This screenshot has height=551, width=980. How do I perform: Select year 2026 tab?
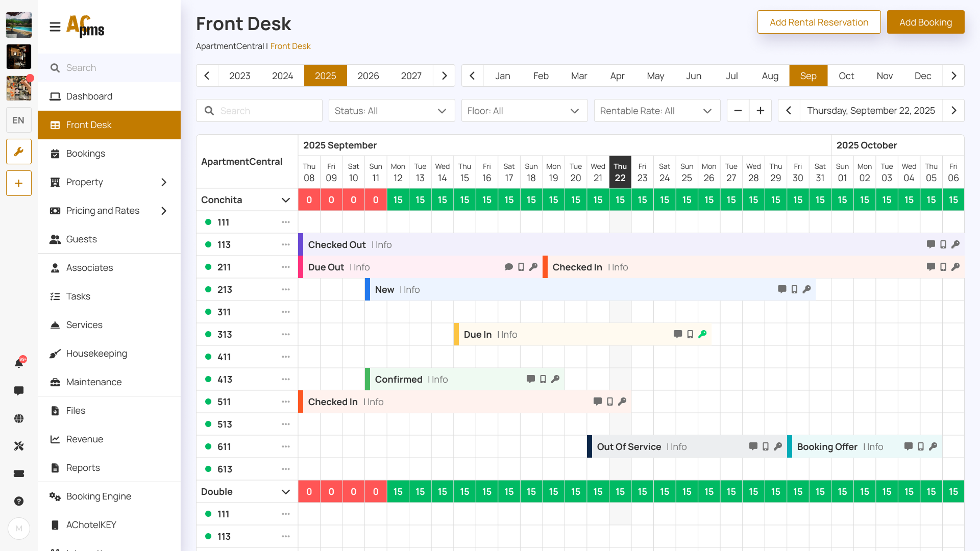click(368, 76)
